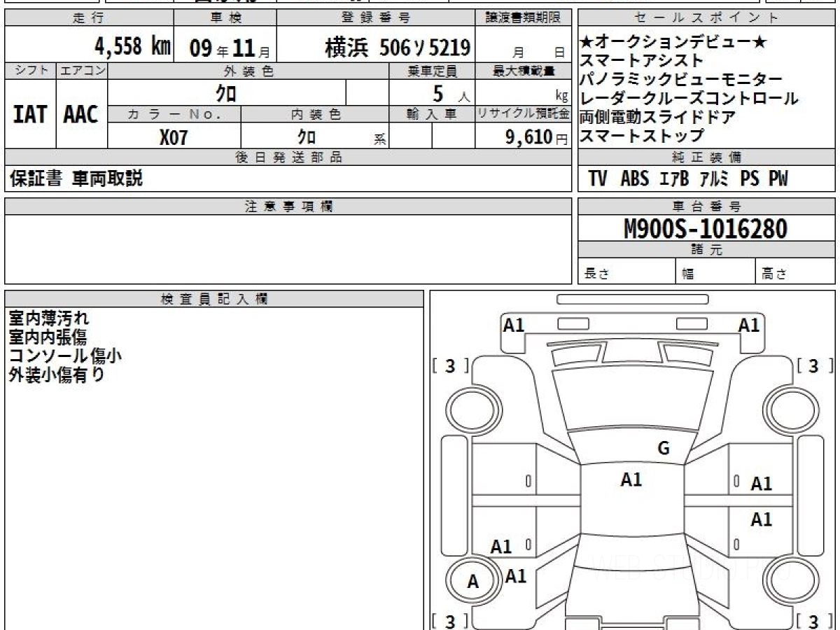Click the 純正装備 header
This screenshot has height=630, width=840.
[706, 157]
